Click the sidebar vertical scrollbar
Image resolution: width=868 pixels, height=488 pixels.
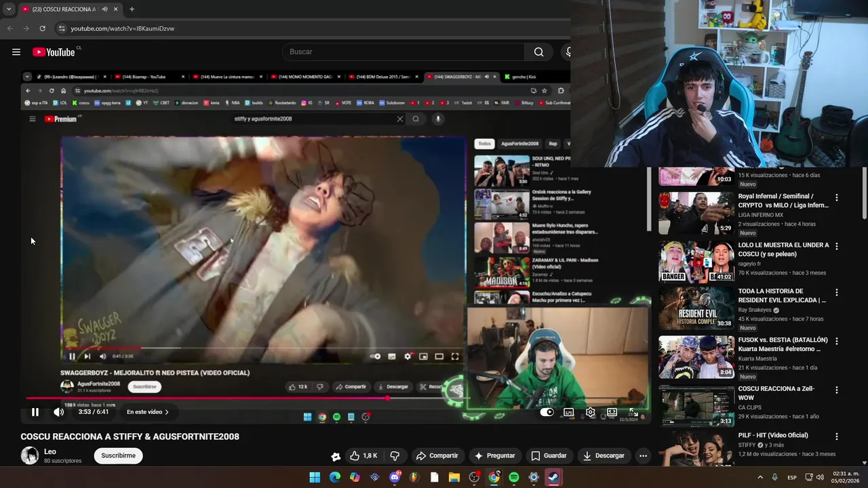(864, 193)
